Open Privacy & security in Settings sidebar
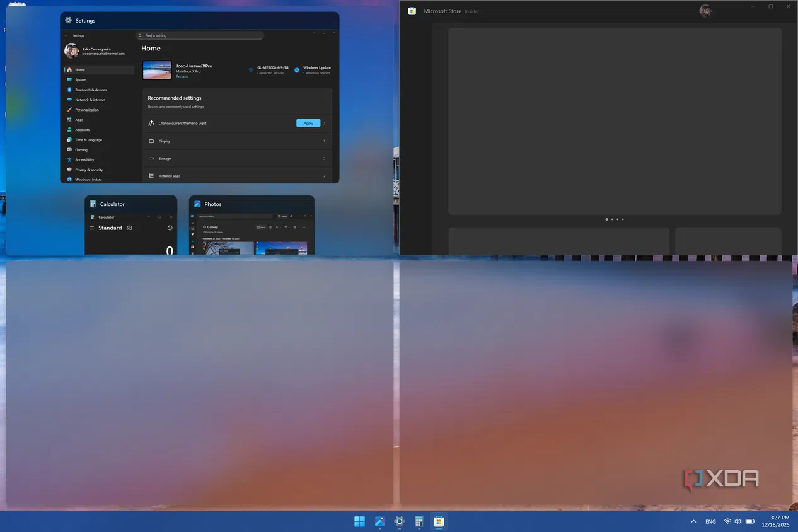798x532 pixels. pos(99,170)
